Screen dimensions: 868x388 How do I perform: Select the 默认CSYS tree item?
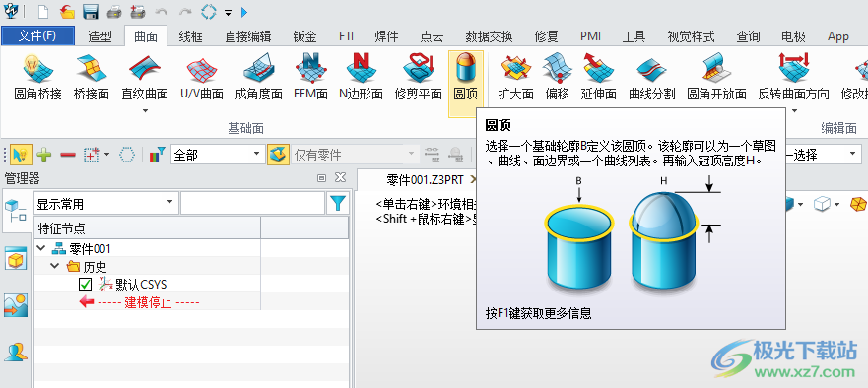(141, 285)
